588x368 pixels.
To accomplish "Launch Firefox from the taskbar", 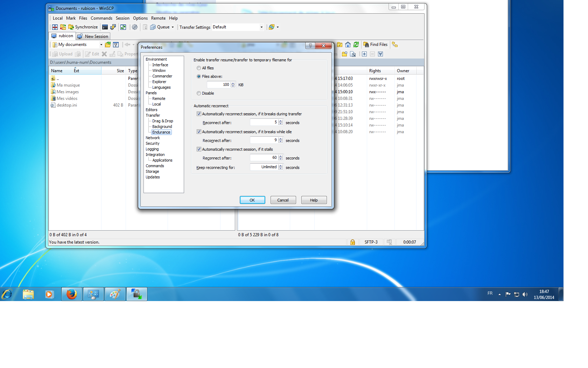I will pyautogui.click(x=72, y=294).
